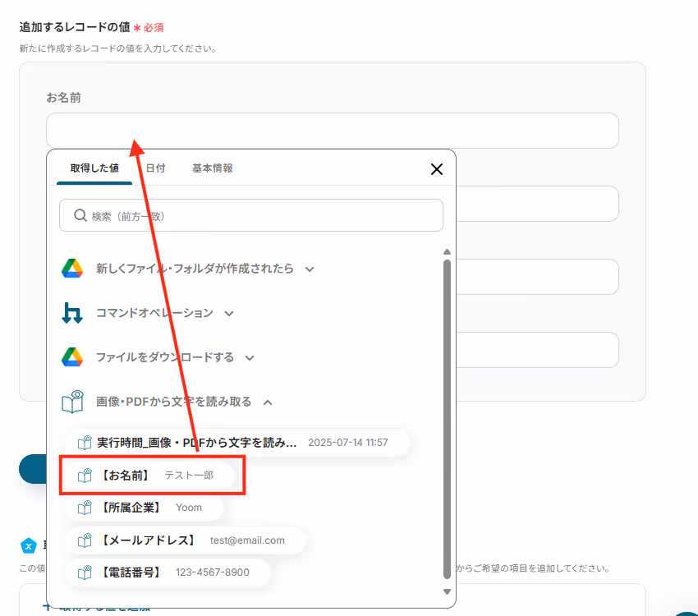
Task: Click the お名前 input field
Action: (x=333, y=131)
